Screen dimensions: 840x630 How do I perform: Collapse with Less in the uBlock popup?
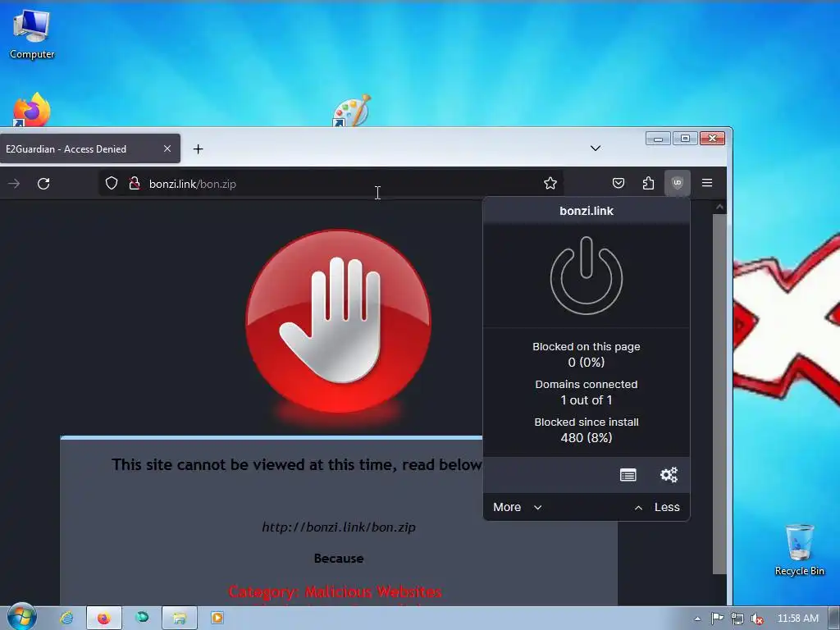tap(657, 507)
